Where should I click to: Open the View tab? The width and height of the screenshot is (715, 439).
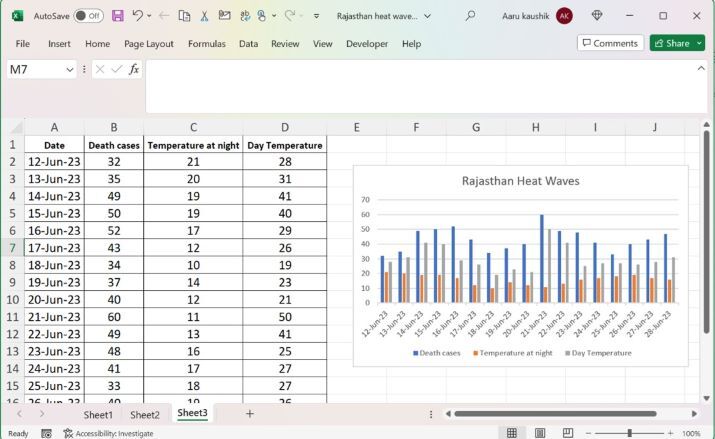(x=322, y=44)
